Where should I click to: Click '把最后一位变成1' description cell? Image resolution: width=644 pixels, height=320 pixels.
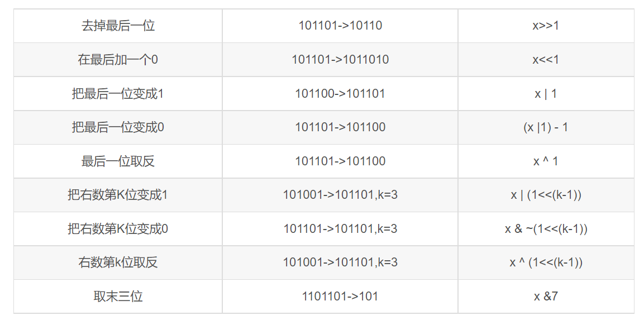point(118,94)
